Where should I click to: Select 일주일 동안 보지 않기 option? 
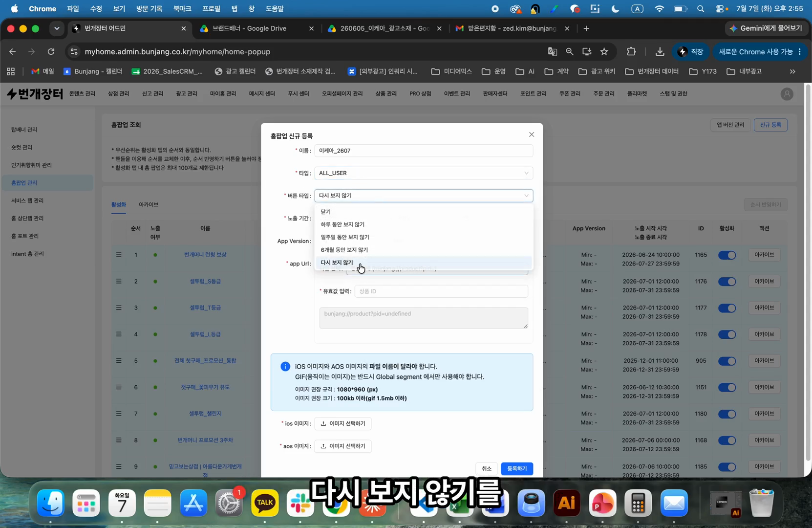(424, 237)
